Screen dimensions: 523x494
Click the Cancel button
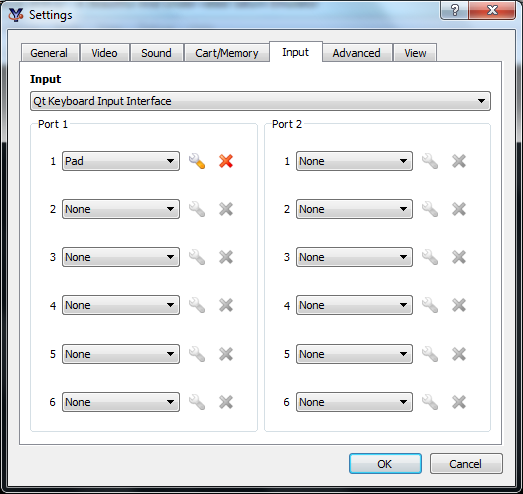pyautogui.click(x=466, y=464)
